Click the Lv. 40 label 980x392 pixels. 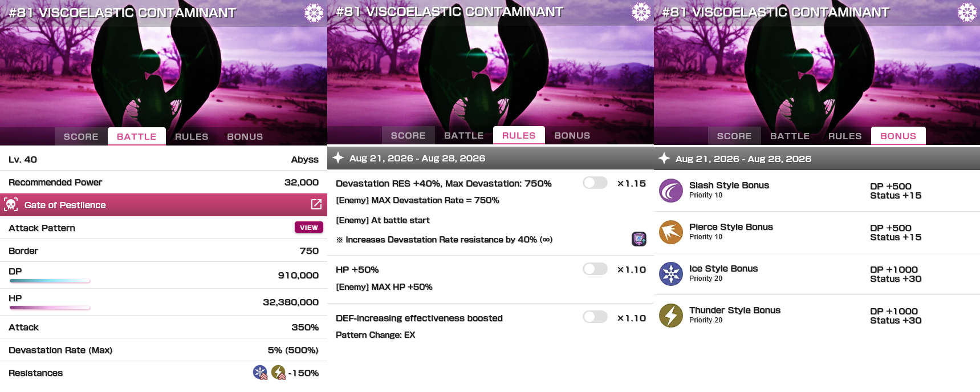coord(23,159)
